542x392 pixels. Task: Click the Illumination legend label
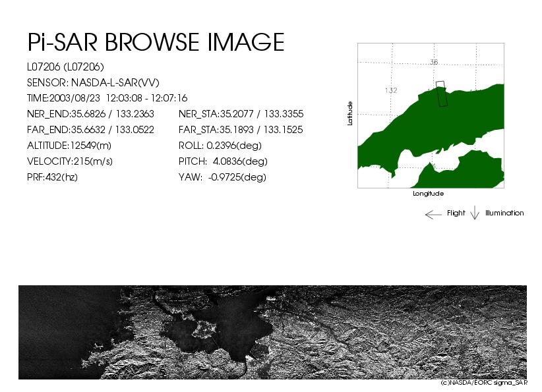coord(504,213)
